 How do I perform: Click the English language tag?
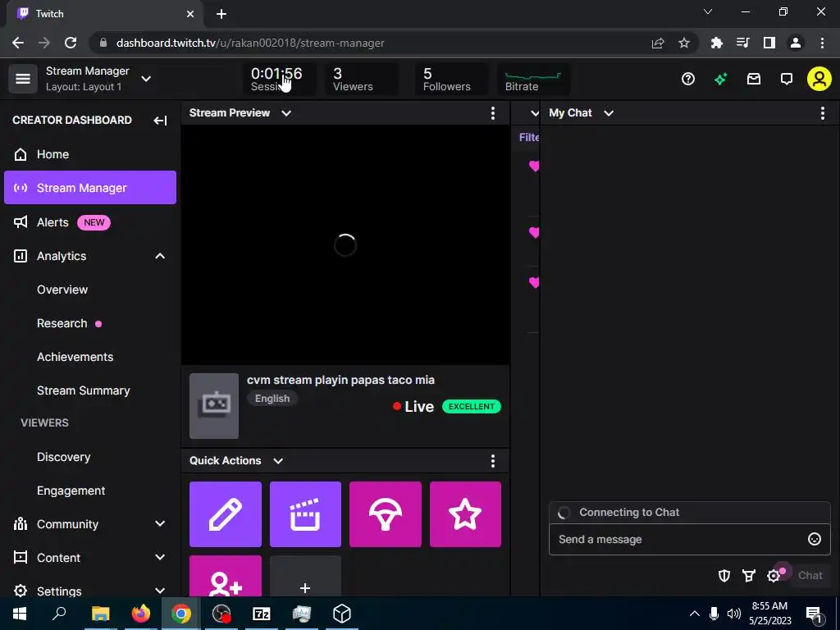point(272,399)
